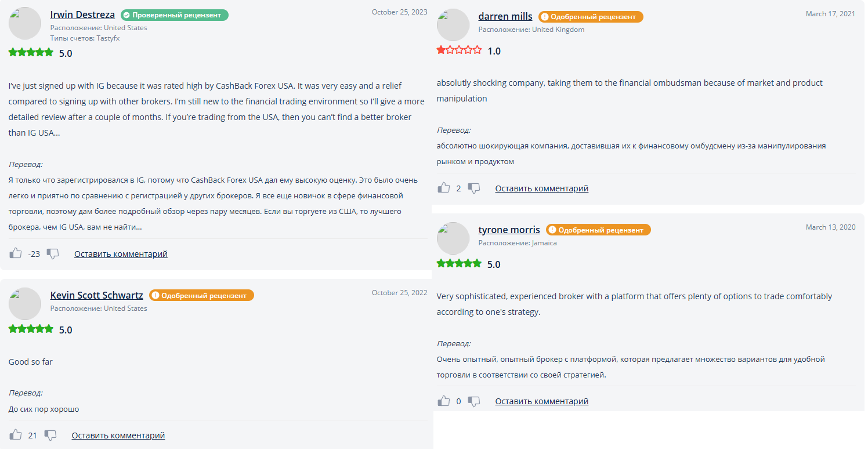
Task: Click Kevin Scott Schwartz's orange approved reviewer badge
Action: tap(201, 296)
